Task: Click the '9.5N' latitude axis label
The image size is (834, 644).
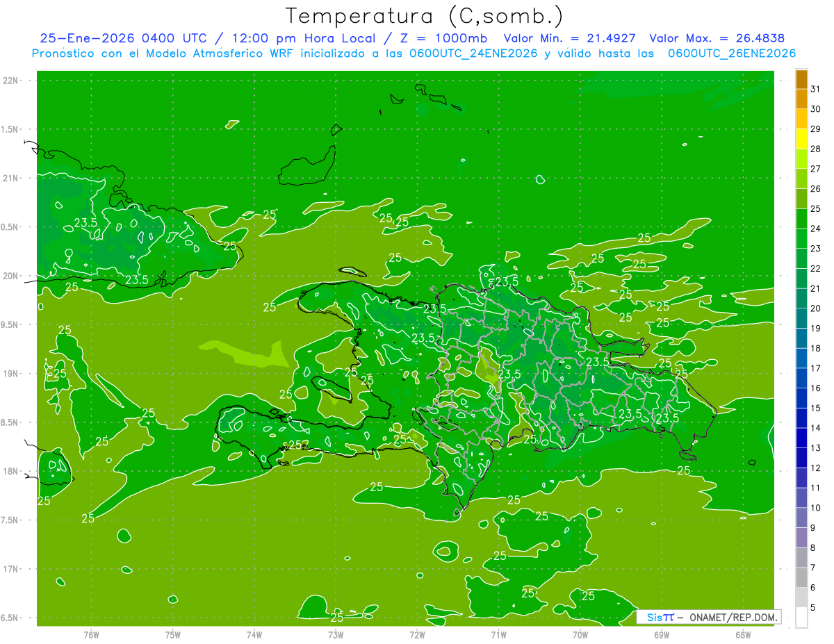Action: (x=10, y=324)
